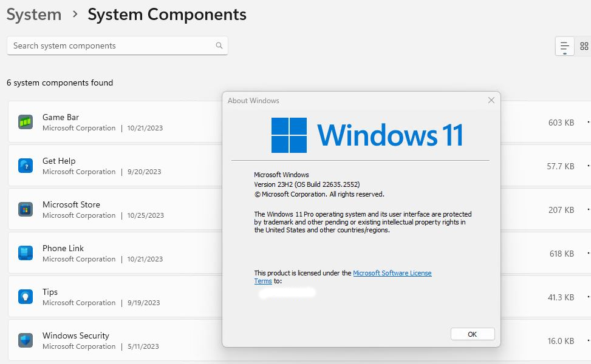The height and width of the screenshot is (364, 591).
Task: Switch to grid view layout
Action: click(x=584, y=46)
